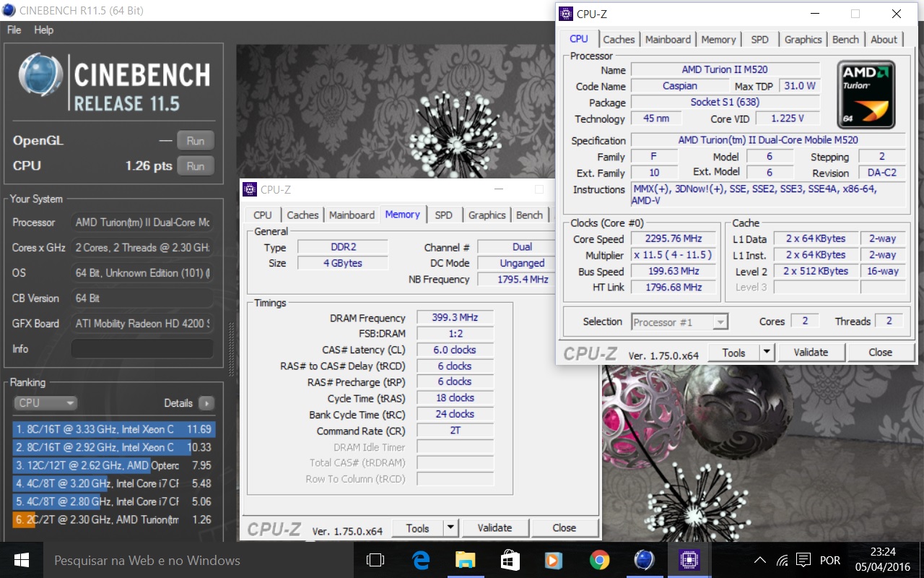The image size is (924, 578).
Task: Switch to Caches tab in Memory window
Action: click(302, 215)
